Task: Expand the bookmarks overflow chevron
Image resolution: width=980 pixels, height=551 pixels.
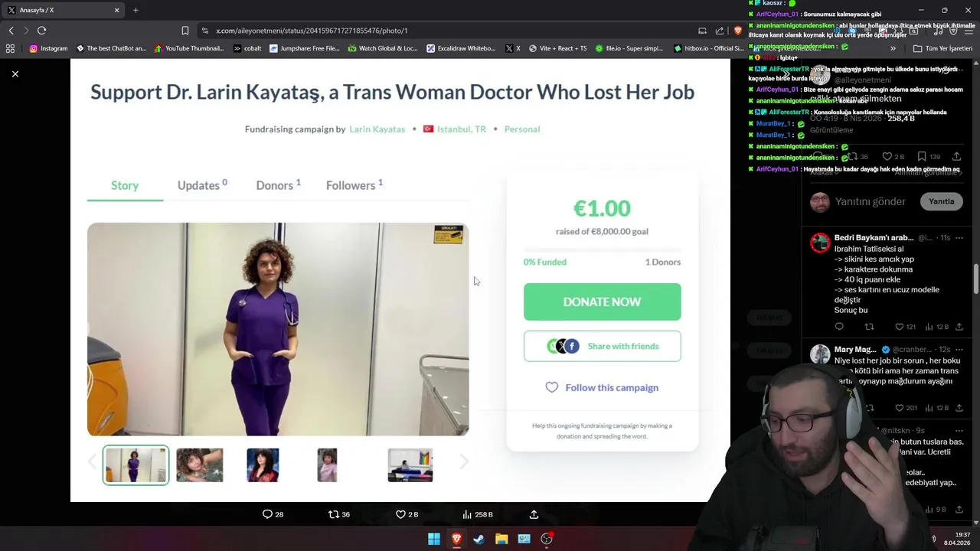Action: tap(893, 48)
